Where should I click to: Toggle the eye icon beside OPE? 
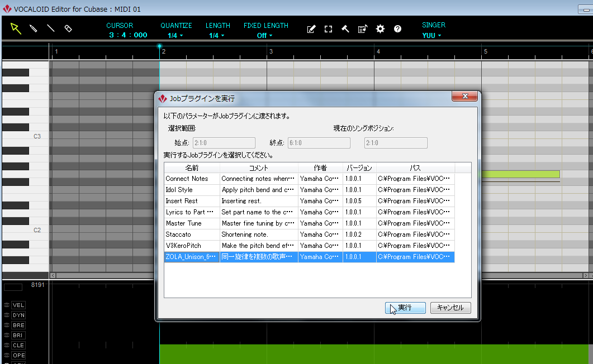click(7, 355)
